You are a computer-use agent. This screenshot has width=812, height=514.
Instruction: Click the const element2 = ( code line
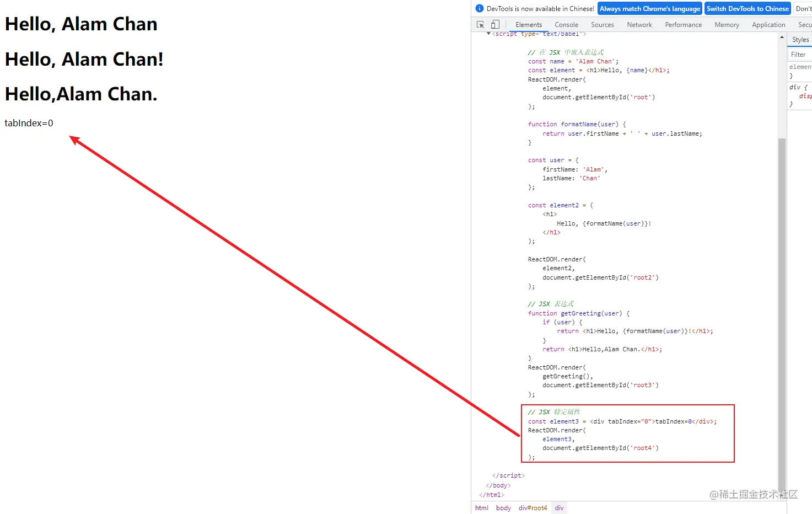point(561,205)
